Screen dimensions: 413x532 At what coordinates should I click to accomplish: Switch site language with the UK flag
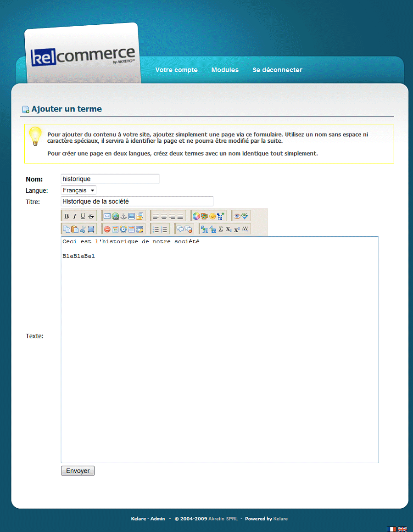pos(402,529)
